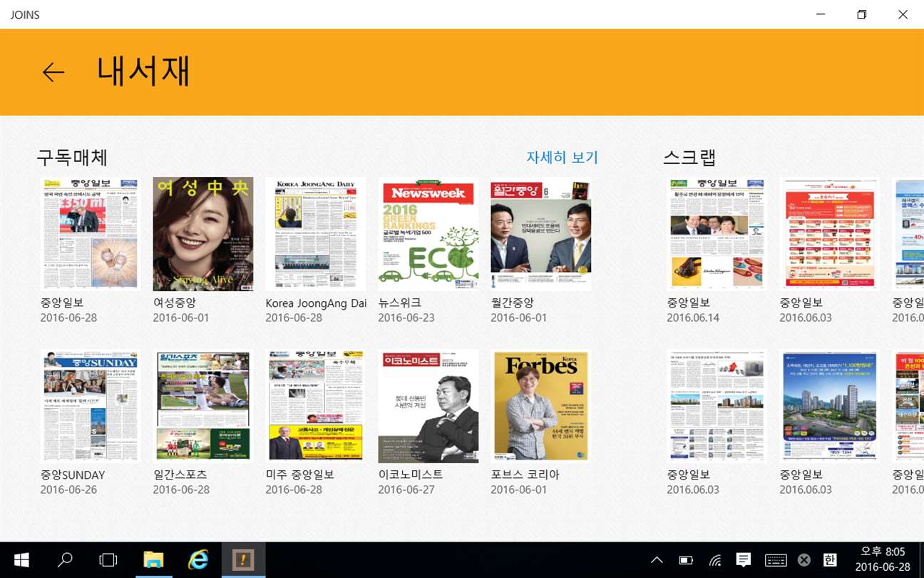Click the '포브스 코리아' title text
Screen dimensions: 924x578
pyautogui.click(x=525, y=475)
